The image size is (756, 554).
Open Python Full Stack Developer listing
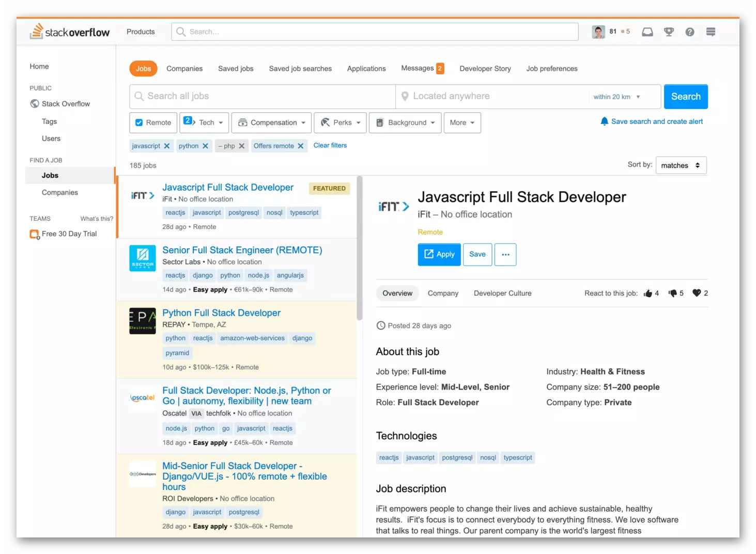point(221,313)
